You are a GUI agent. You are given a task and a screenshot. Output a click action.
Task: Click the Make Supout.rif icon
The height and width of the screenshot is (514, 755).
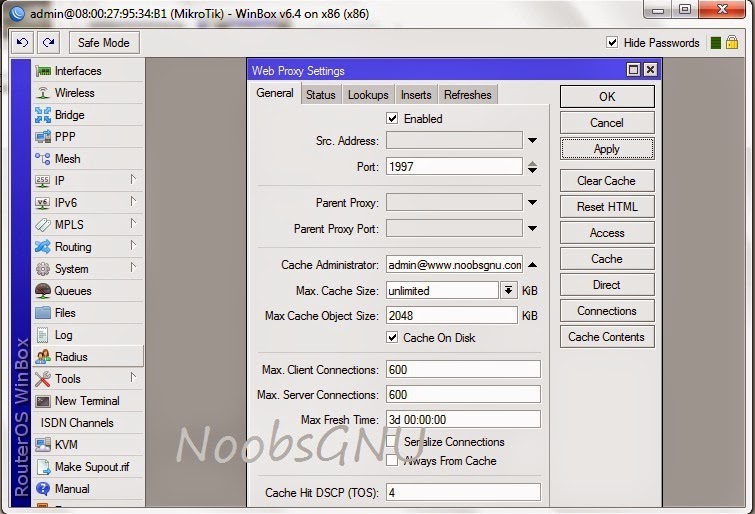43,467
